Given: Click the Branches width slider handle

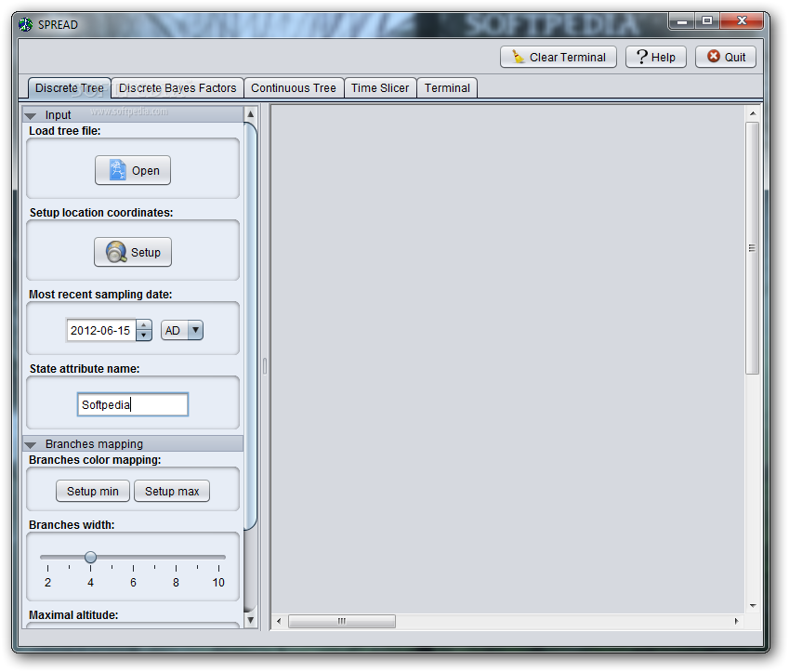Looking at the screenshot, I should pos(90,558).
